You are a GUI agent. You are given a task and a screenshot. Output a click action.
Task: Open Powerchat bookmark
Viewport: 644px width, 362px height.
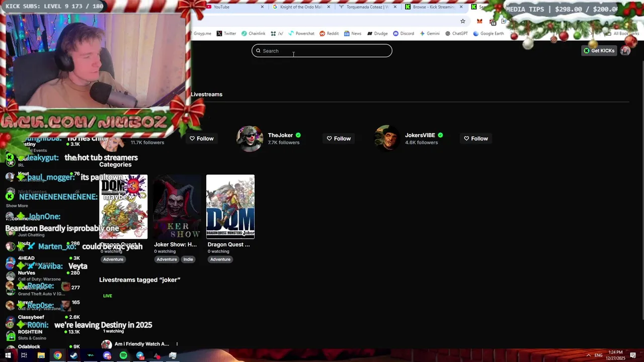(x=301, y=34)
